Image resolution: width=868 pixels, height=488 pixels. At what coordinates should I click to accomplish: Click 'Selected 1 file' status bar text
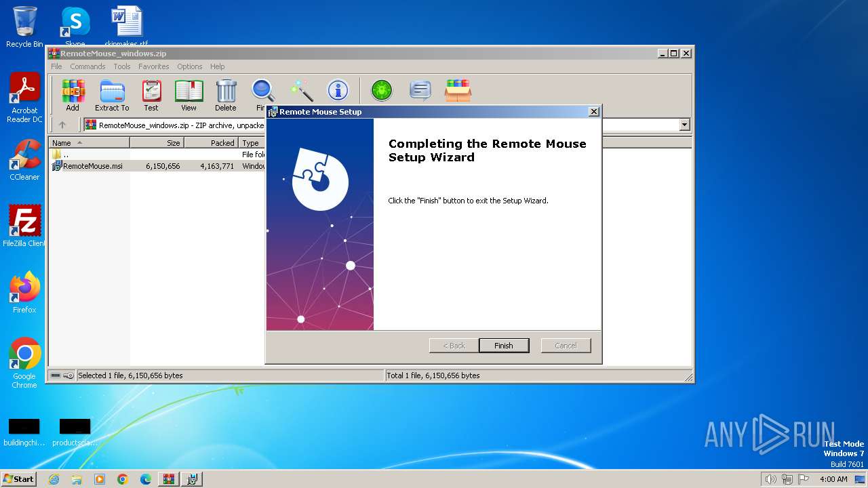pos(130,375)
